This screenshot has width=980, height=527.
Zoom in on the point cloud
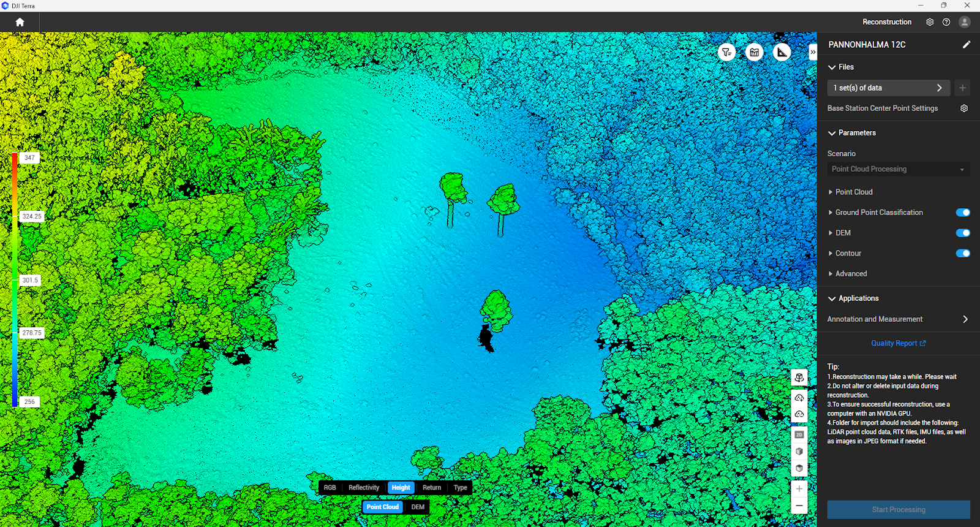[x=799, y=489]
